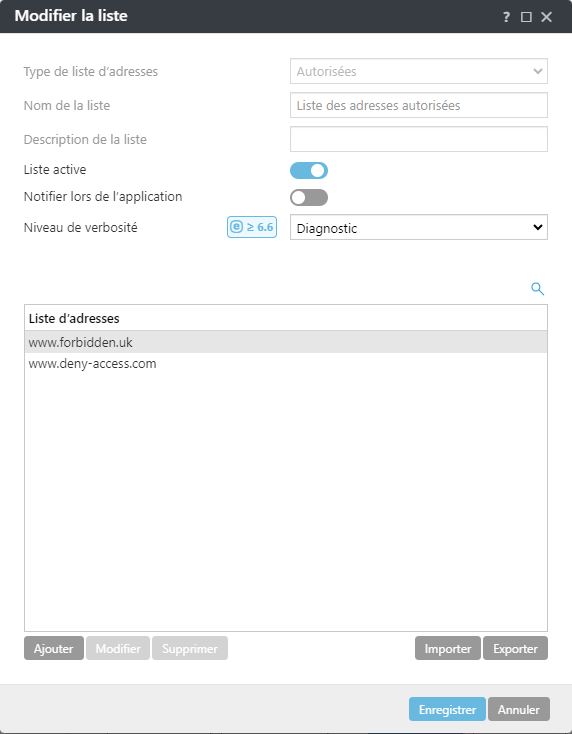Screen dimensions: 572x734
Task: Click the magnifier search icon above address list
Action: pos(537,289)
